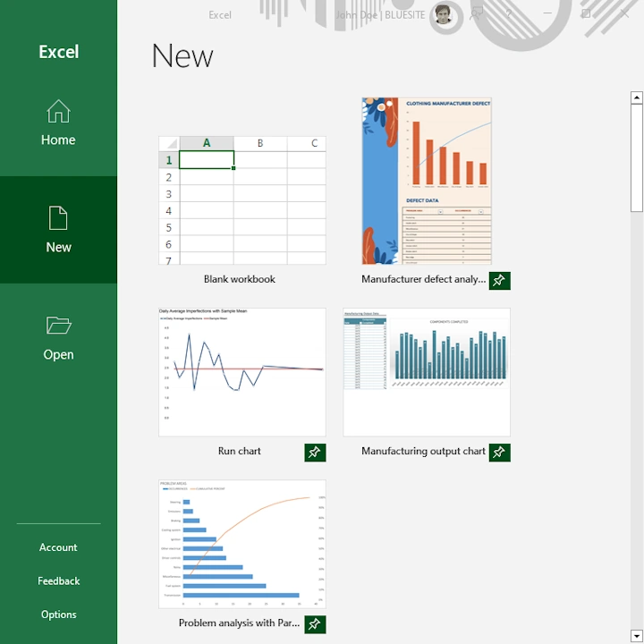The image size is (644, 644).
Task: Open the Run chart template thumbnail
Action: tap(242, 372)
